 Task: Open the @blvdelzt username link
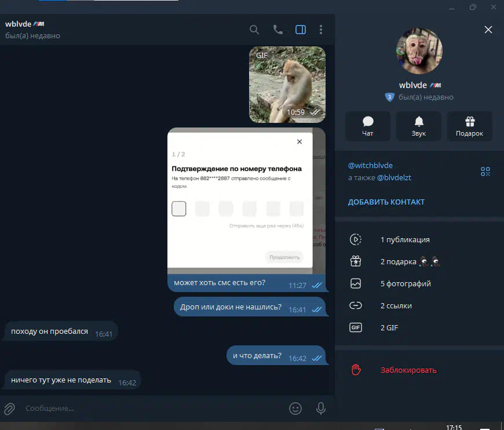coord(394,177)
